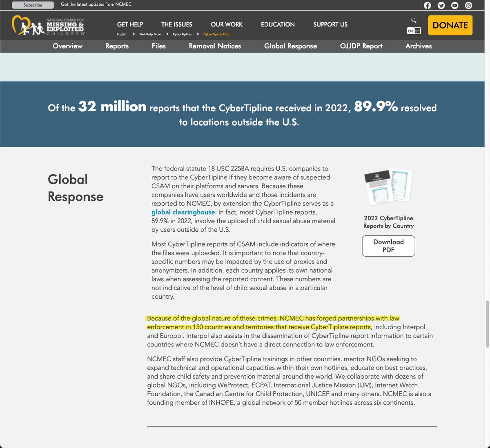Follow the global clearinghouse link
Image resolution: width=490 pixels, height=448 pixels.
pos(183,212)
